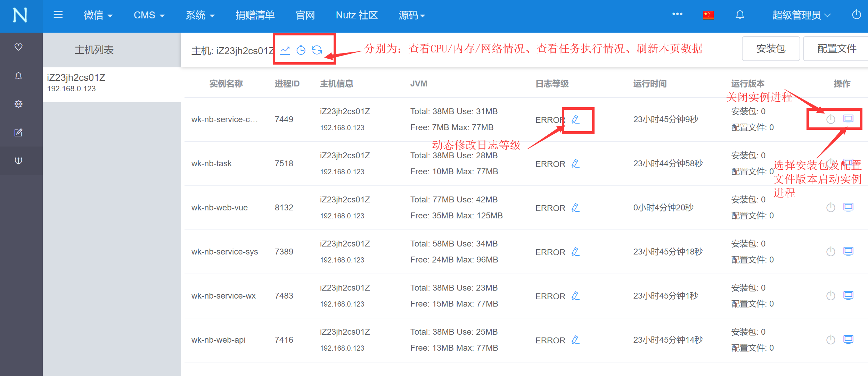Open version selector for wk-nb-web-api instance
Viewport: 868px width, 376px height.
tap(849, 340)
